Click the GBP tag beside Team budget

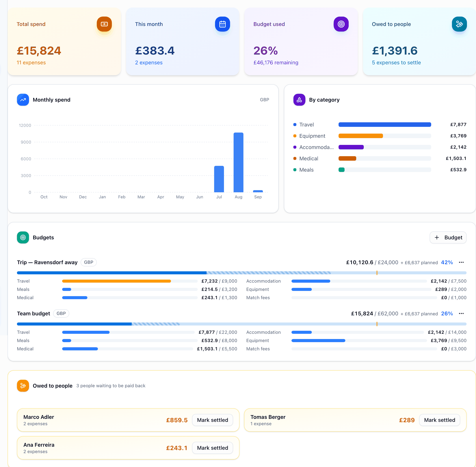tap(61, 314)
